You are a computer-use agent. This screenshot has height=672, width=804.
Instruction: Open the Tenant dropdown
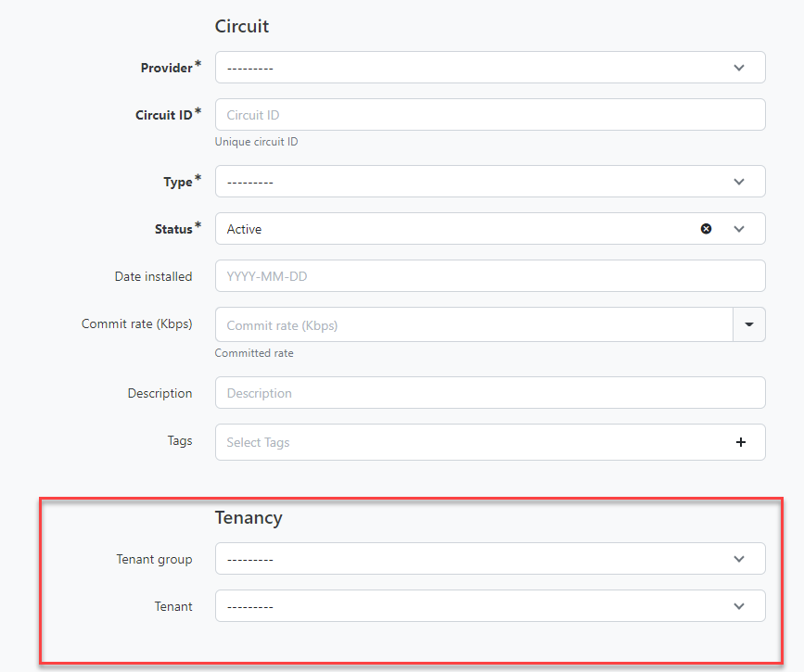click(x=491, y=605)
